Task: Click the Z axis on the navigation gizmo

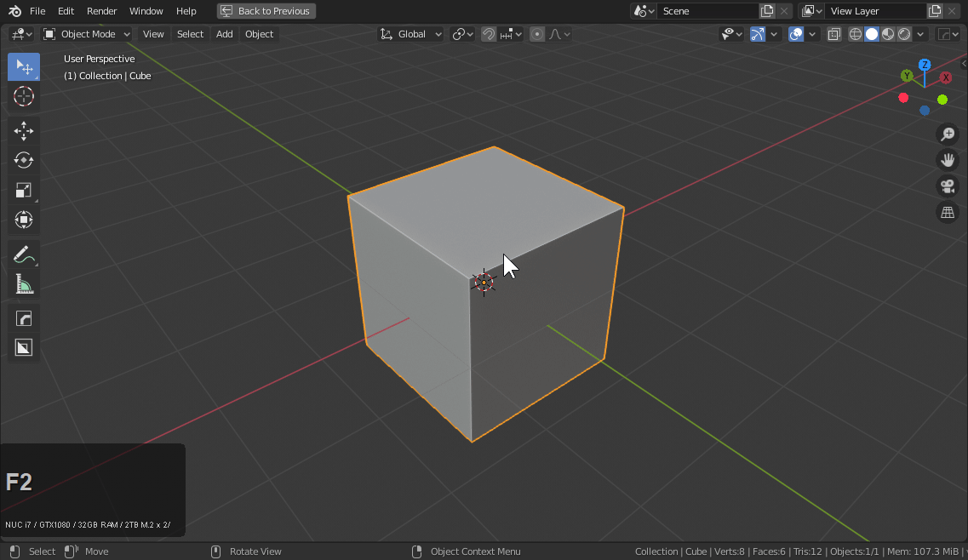Action: (925, 65)
